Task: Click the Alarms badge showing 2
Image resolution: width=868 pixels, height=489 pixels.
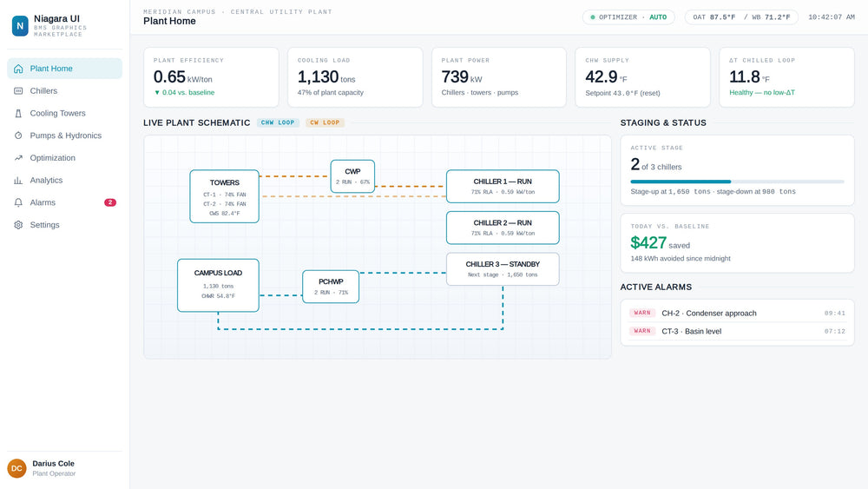Action: (110, 202)
